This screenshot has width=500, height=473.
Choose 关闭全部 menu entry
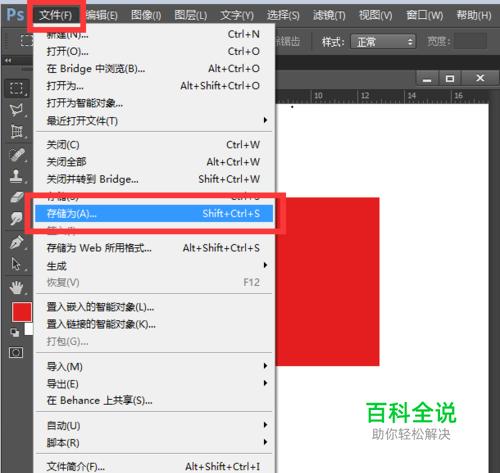point(154,162)
